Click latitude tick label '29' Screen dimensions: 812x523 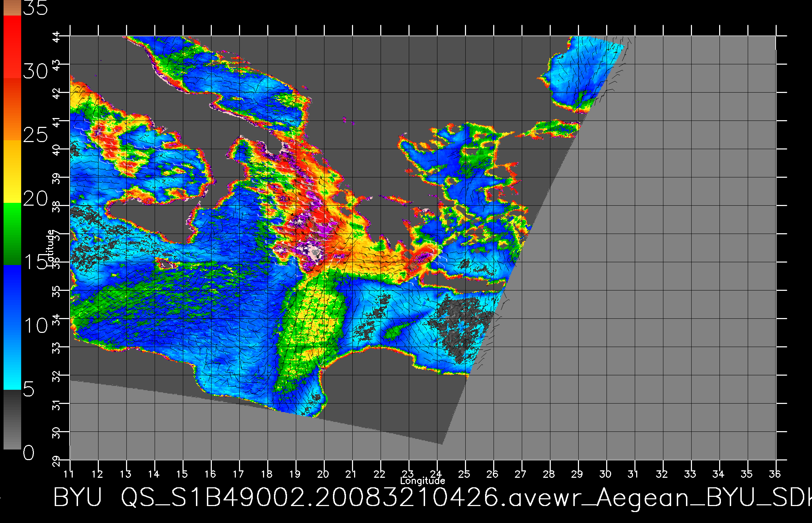(x=56, y=461)
